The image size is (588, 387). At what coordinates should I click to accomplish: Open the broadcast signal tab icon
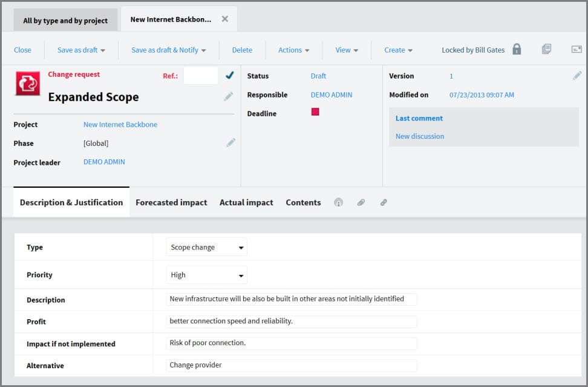(x=338, y=202)
